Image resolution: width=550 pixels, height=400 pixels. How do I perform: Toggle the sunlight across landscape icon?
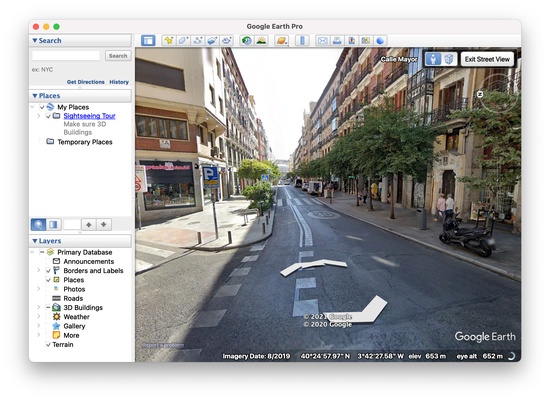point(261,40)
